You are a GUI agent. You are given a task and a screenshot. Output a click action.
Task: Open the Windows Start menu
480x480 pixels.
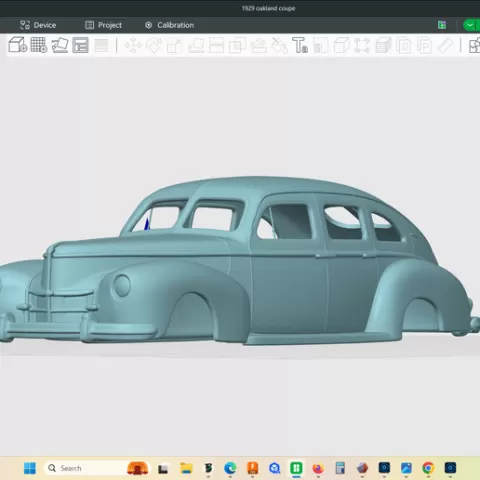click(x=30, y=468)
